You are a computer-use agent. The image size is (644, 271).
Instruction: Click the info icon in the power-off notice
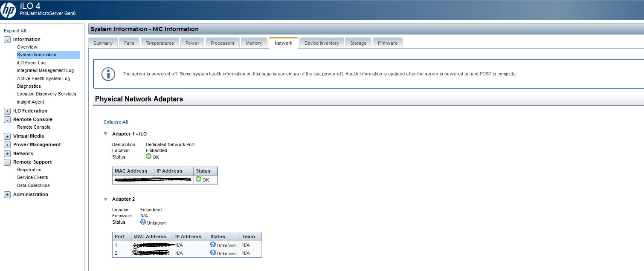[108, 74]
